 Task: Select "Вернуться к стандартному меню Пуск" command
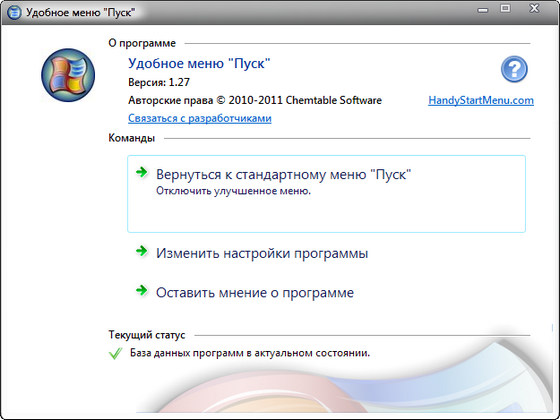(326, 194)
